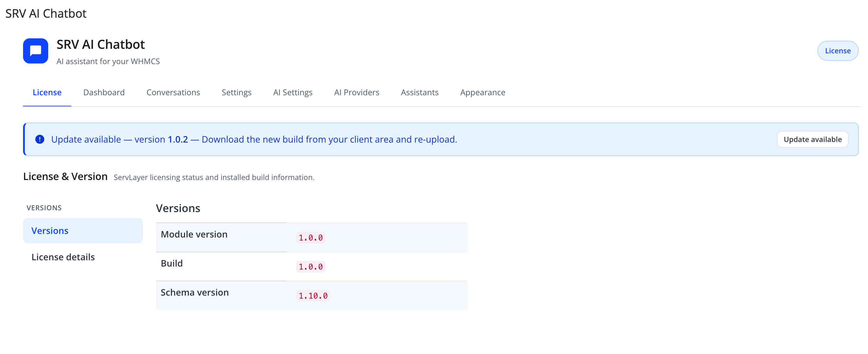This screenshot has width=868, height=354.
Task: Switch to the Dashboard tab
Action: 104,92
